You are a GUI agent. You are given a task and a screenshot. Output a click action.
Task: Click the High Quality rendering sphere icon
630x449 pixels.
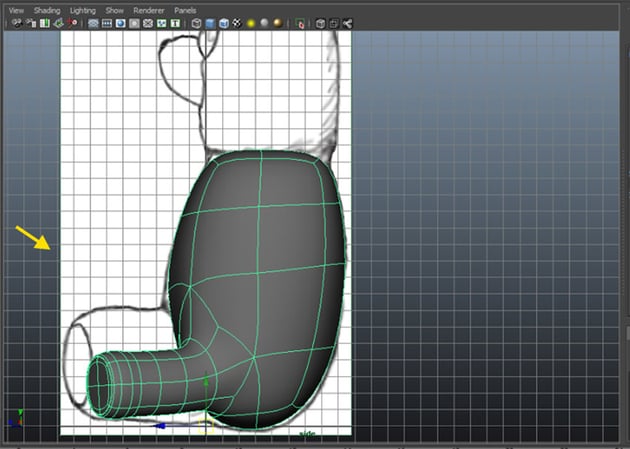(x=277, y=22)
